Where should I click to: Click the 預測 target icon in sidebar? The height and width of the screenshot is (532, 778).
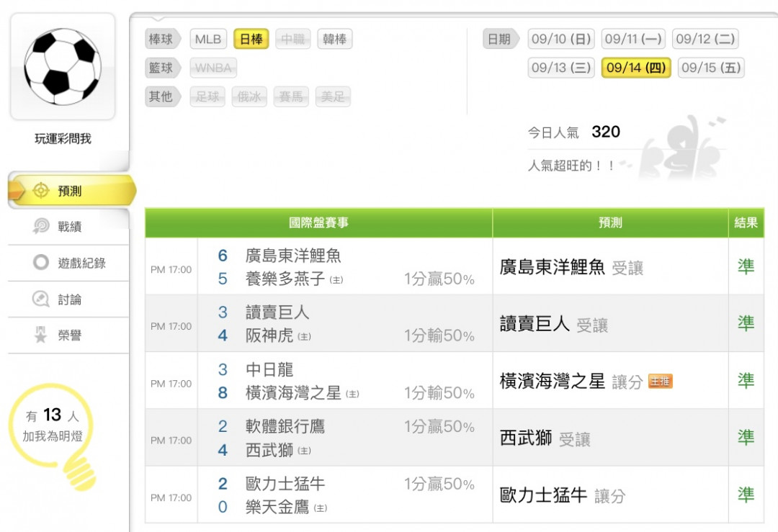[x=40, y=190]
